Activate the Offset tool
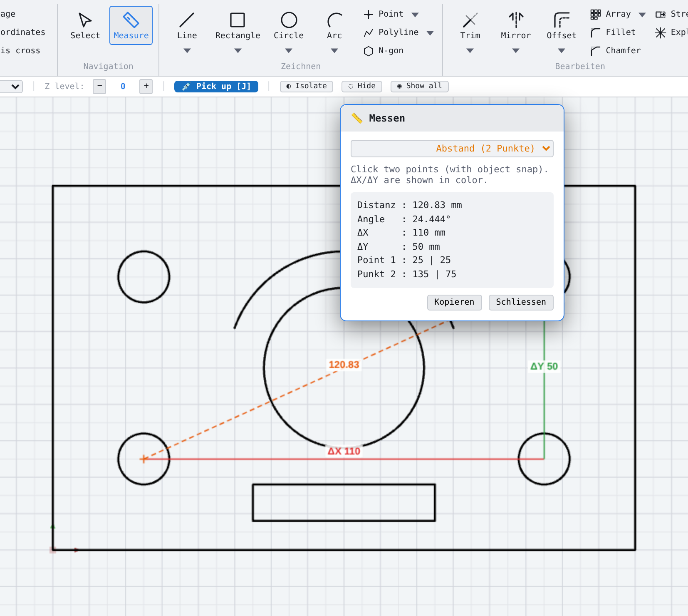 pyautogui.click(x=562, y=25)
